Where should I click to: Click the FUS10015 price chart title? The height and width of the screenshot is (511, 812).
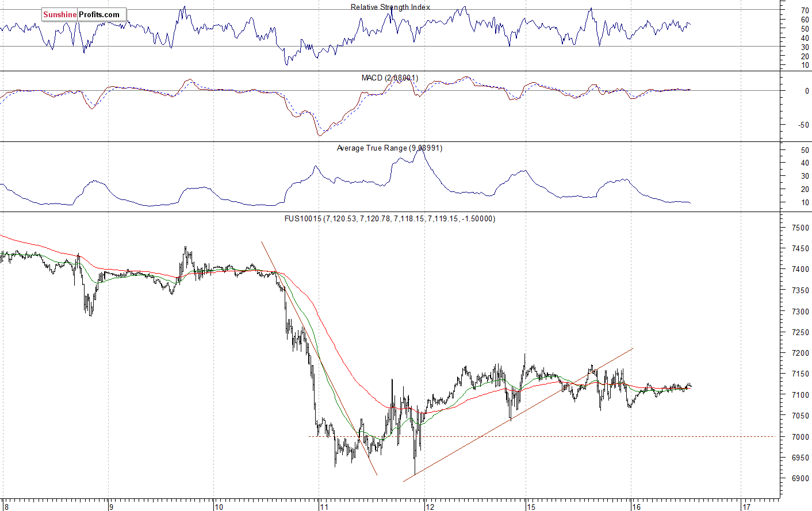point(390,218)
